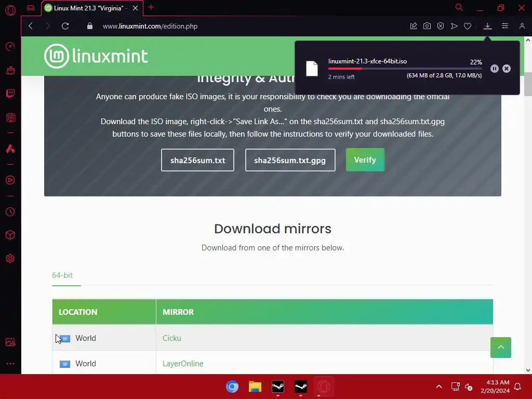This screenshot has height=399, width=532.
Task: Click the green back-to-top arrow button
Action: click(500, 348)
